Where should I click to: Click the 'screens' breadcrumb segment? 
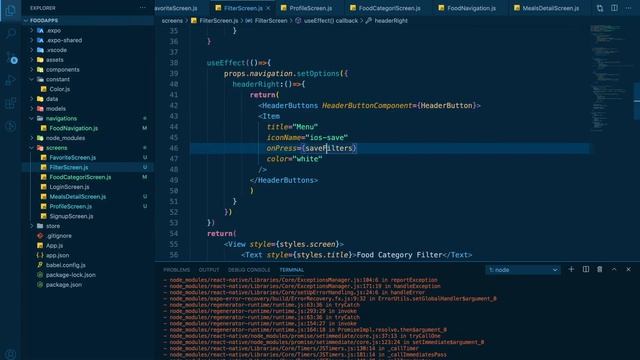coord(172,21)
